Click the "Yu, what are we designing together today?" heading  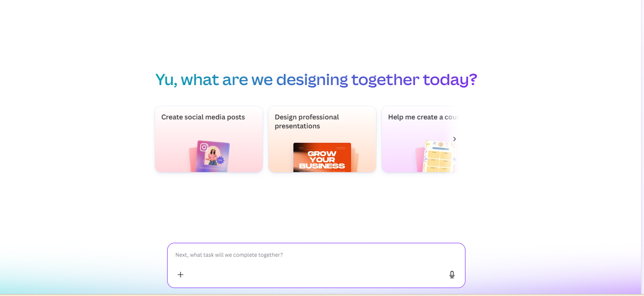(316, 80)
